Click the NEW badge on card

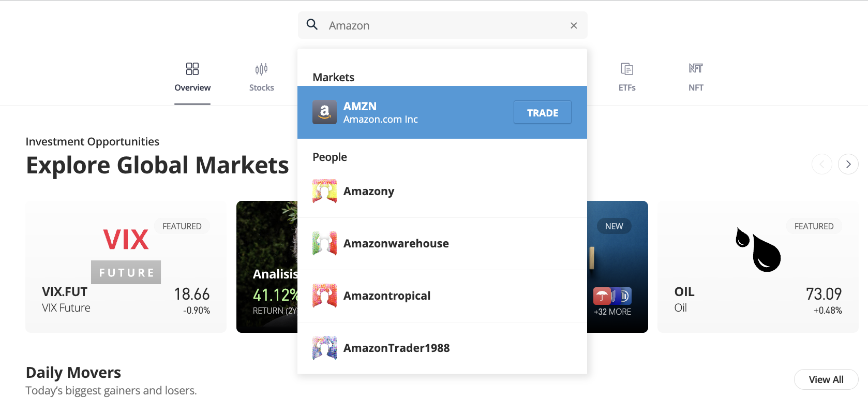(x=614, y=226)
